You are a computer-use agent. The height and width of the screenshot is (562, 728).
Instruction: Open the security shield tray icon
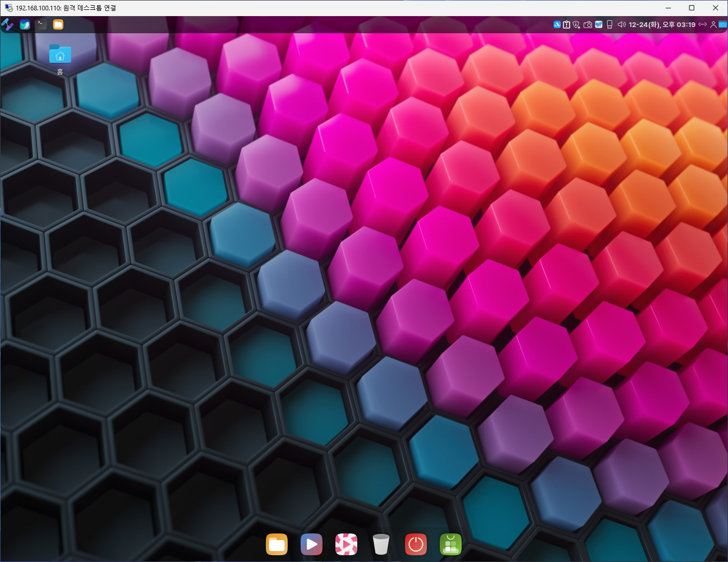tap(576, 24)
